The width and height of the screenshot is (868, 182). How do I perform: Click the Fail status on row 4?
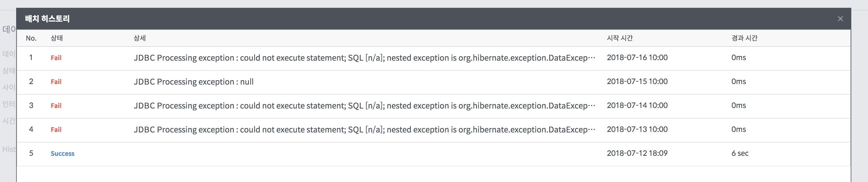56,129
